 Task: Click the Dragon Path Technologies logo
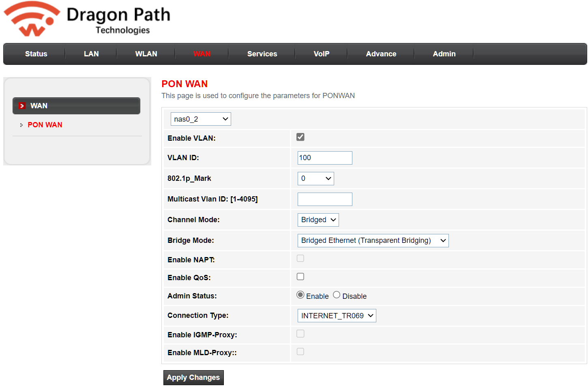(x=87, y=19)
